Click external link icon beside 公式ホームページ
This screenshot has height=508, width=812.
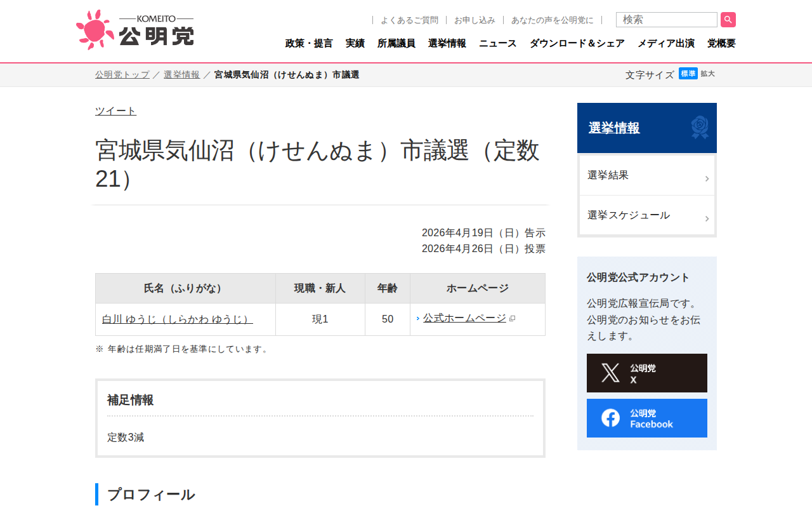point(513,319)
